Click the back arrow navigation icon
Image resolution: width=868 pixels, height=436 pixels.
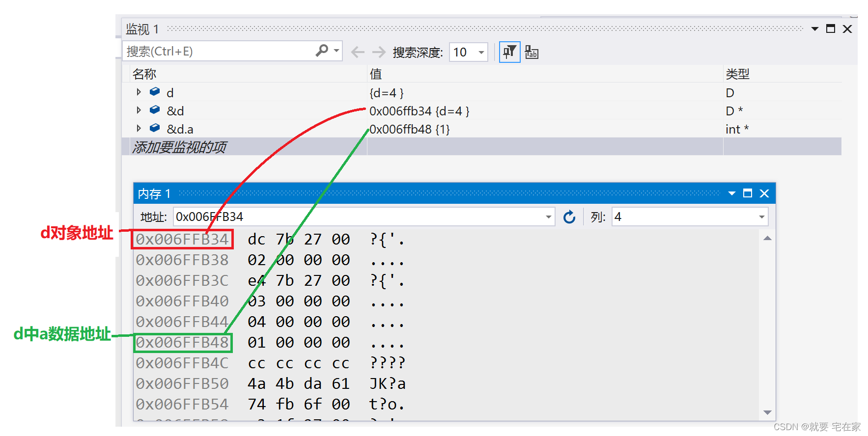[358, 52]
